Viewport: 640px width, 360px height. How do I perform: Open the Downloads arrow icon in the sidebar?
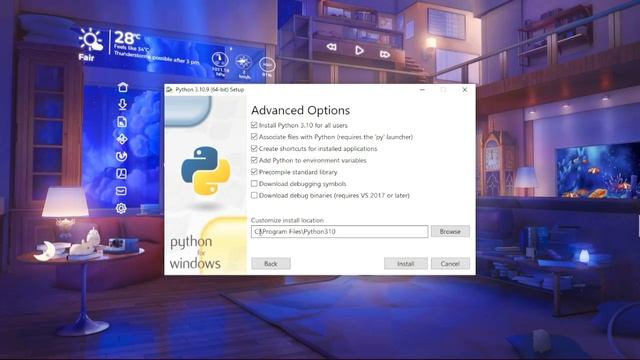coord(122,104)
